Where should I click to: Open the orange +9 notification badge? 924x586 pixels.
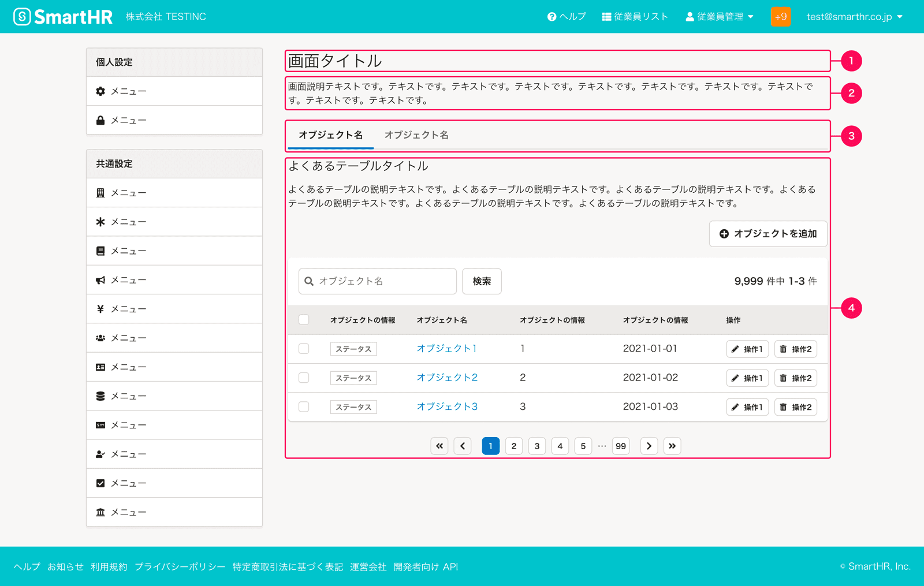tap(780, 17)
